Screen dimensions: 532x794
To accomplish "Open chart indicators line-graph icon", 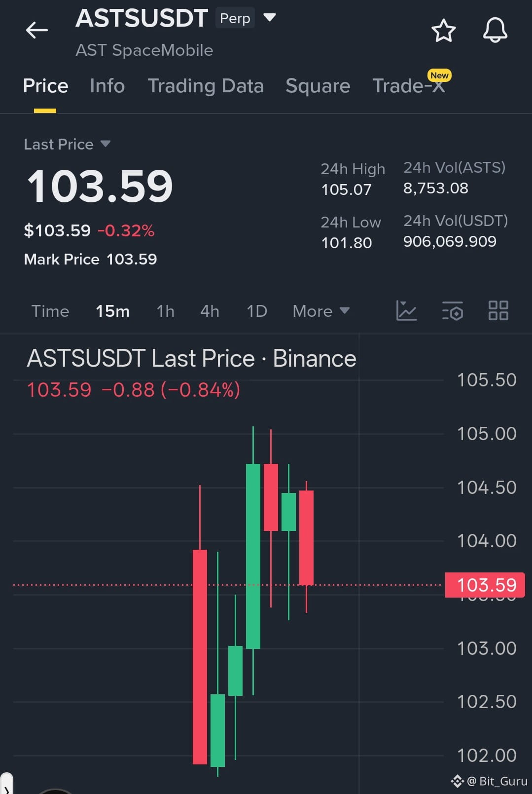I will point(406,311).
